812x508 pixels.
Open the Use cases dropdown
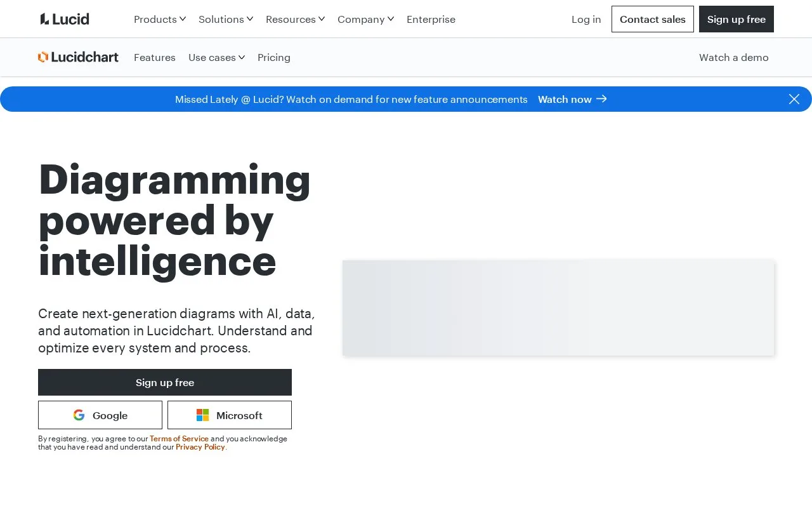217,57
